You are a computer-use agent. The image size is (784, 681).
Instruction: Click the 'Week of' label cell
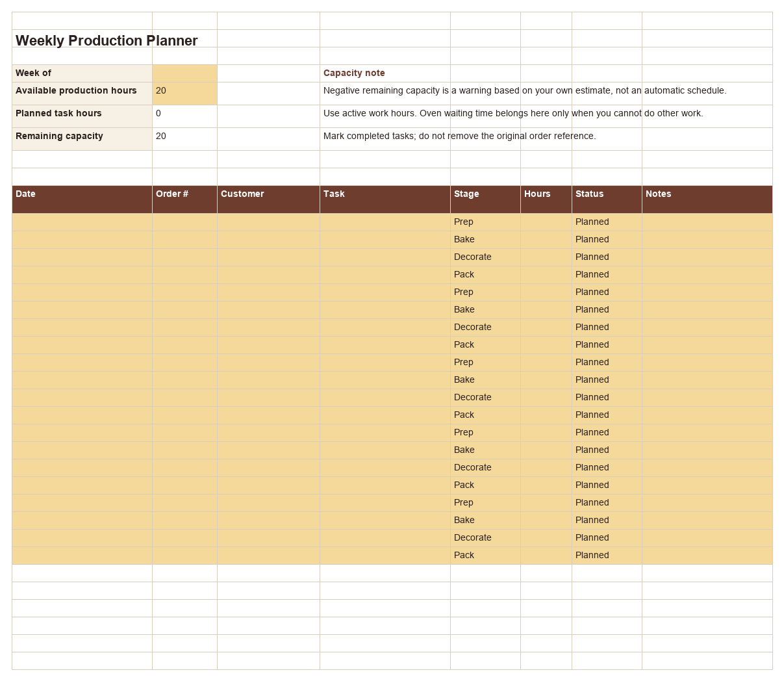tap(82, 73)
